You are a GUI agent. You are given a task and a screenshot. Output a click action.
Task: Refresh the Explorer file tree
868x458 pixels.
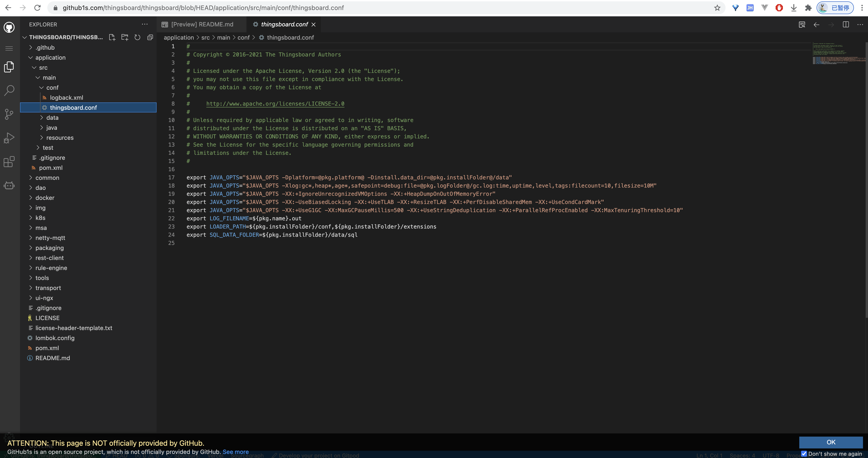[137, 37]
